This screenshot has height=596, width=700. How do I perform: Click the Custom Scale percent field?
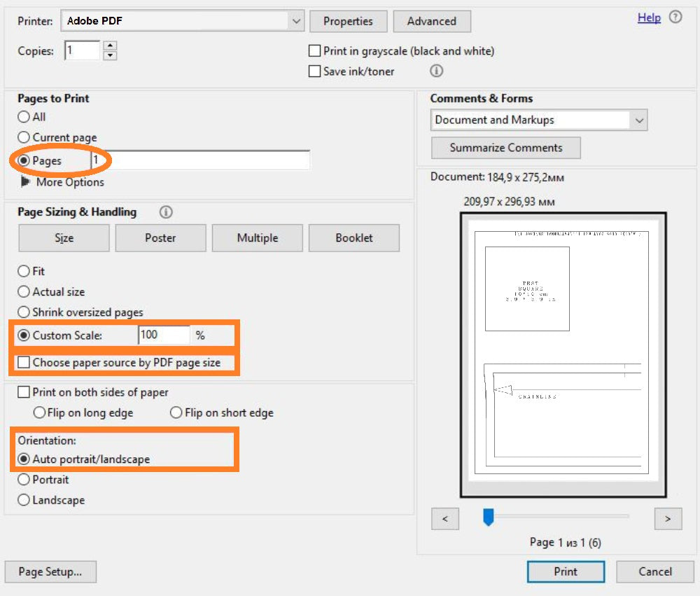164,335
